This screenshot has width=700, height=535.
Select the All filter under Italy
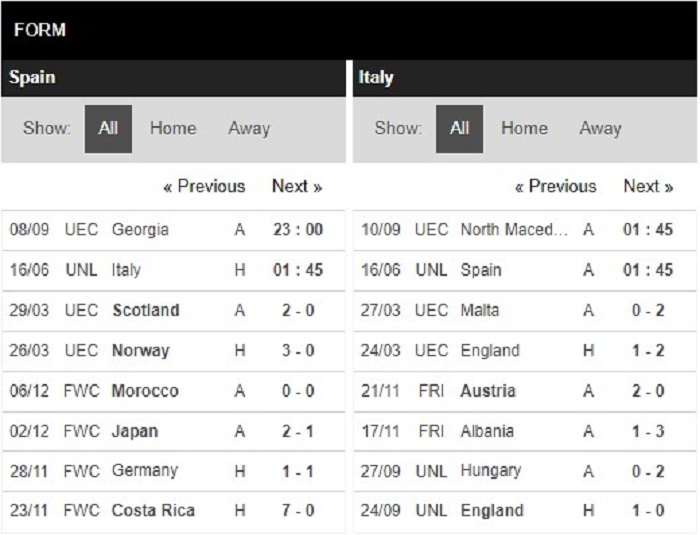click(x=459, y=129)
